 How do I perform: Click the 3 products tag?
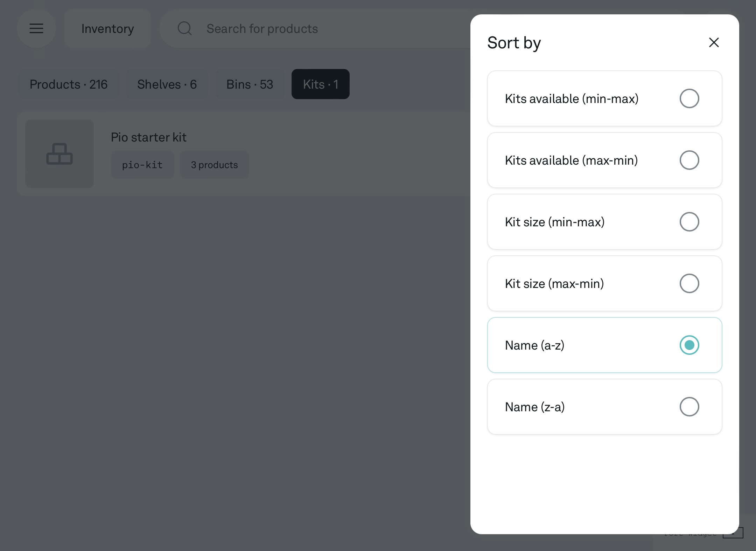(x=215, y=165)
